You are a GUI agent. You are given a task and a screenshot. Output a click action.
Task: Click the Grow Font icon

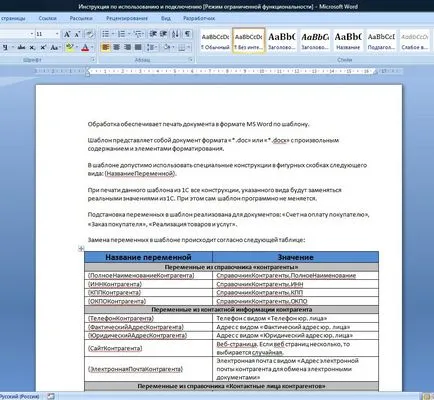click(x=67, y=34)
